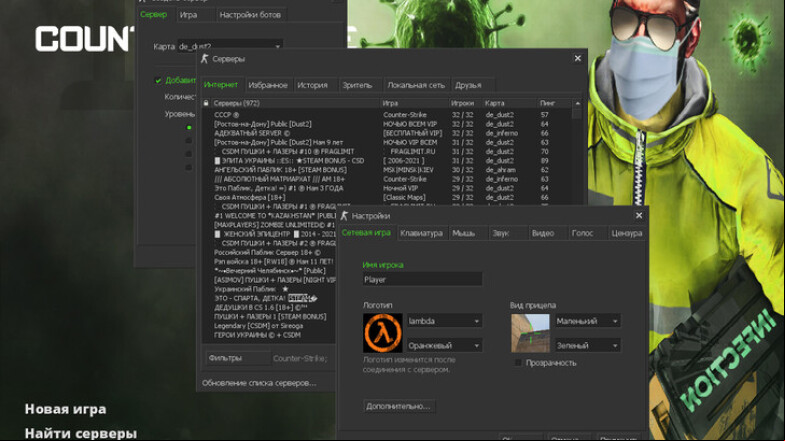This screenshot has height=441, width=785.
Task: Click the server list scroll-up arrow
Action: pos(578,103)
